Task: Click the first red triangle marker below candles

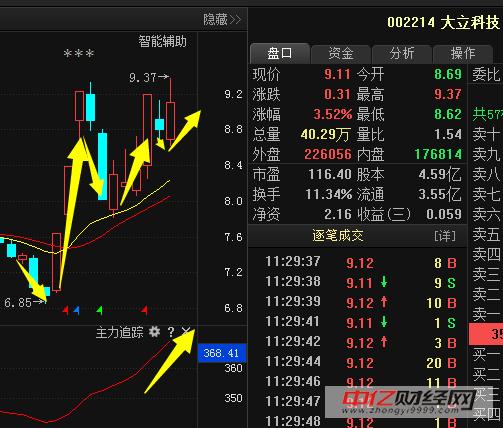Action: click(x=66, y=311)
